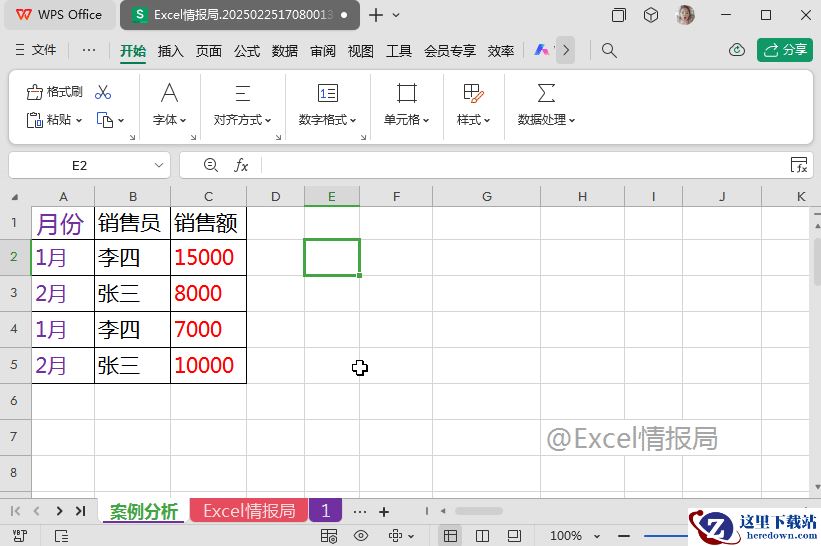Go to the last sheet arrow

pos(80,511)
